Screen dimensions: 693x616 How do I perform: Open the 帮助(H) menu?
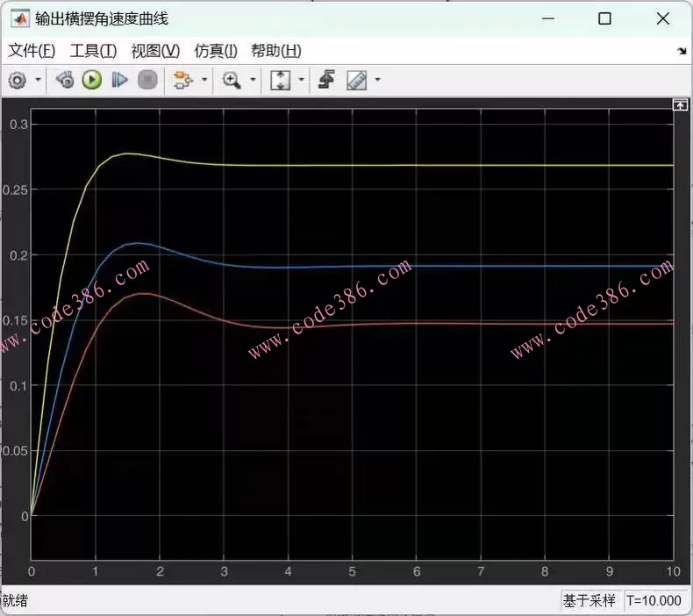(x=275, y=51)
